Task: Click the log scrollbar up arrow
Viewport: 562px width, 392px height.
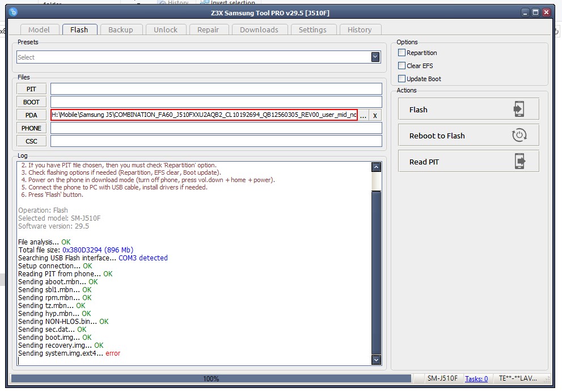Action: [x=376, y=167]
